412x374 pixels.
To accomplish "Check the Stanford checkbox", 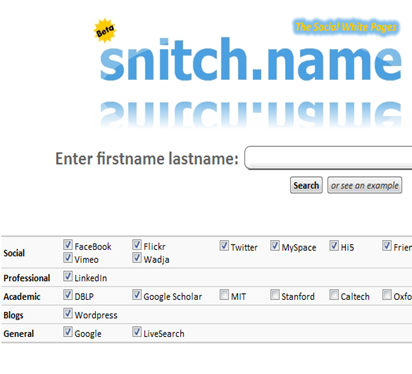I will (x=275, y=295).
